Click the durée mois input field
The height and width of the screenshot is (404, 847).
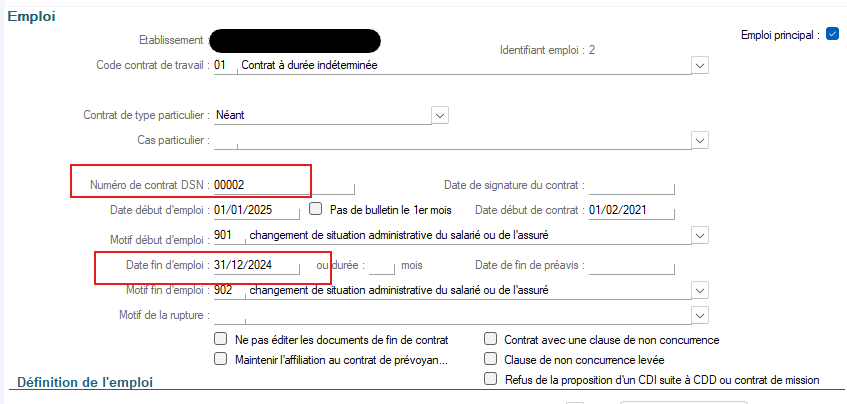[x=382, y=266]
